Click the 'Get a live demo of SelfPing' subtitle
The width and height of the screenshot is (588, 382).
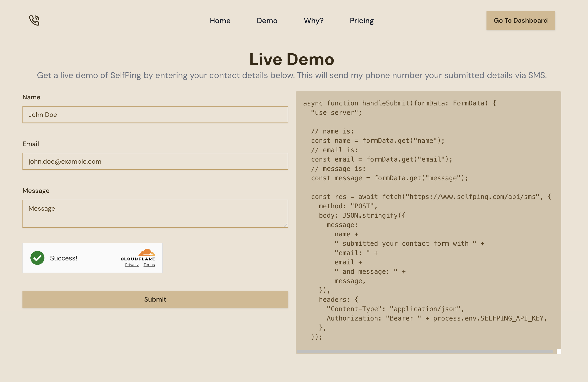292,75
